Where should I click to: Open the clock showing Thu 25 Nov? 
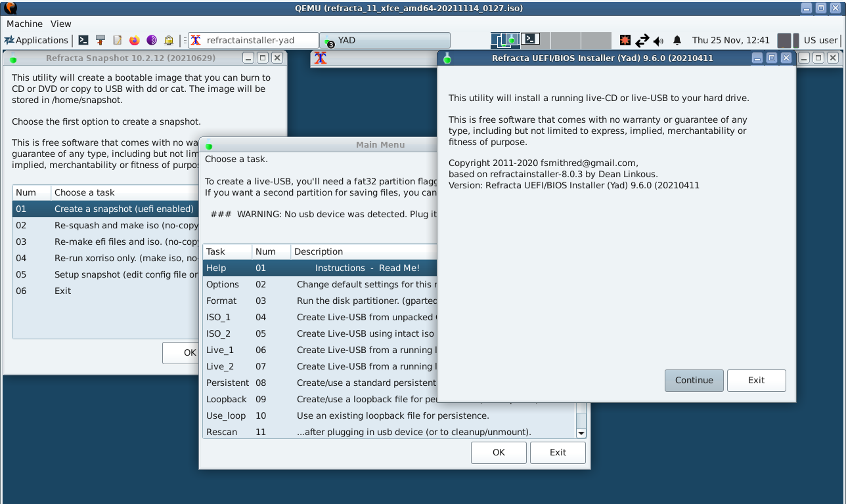tap(731, 40)
